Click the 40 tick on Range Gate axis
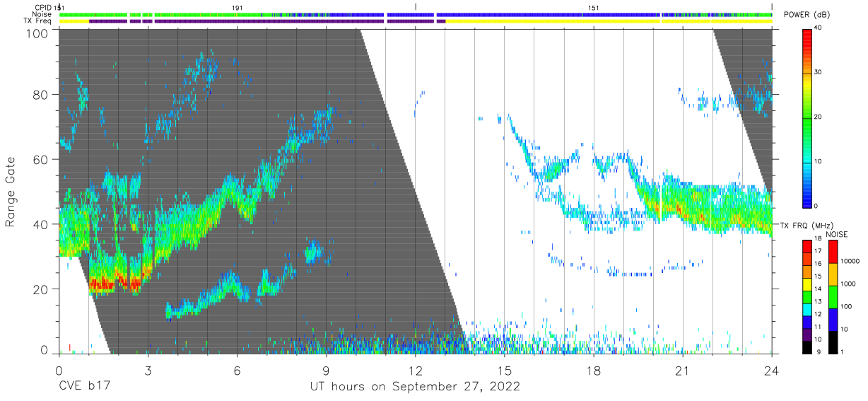Image resolution: width=868 pixels, height=401 pixels. click(x=42, y=224)
